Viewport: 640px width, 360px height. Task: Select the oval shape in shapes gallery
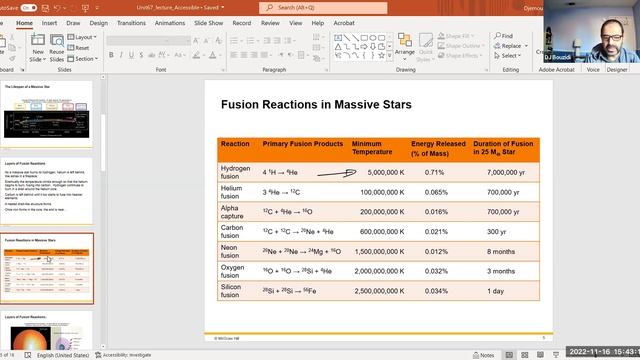[x=373, y=38]
